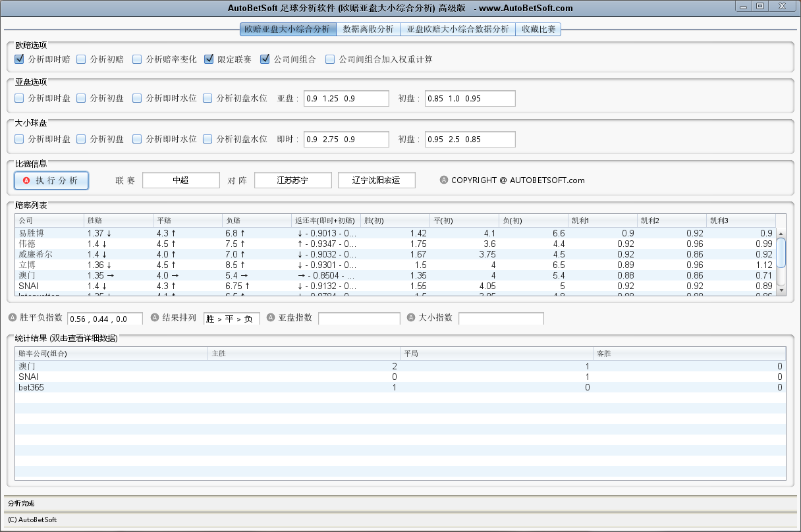Click the 亚盘 input field
The image size is (801, 532).
[x=346, y=99]
